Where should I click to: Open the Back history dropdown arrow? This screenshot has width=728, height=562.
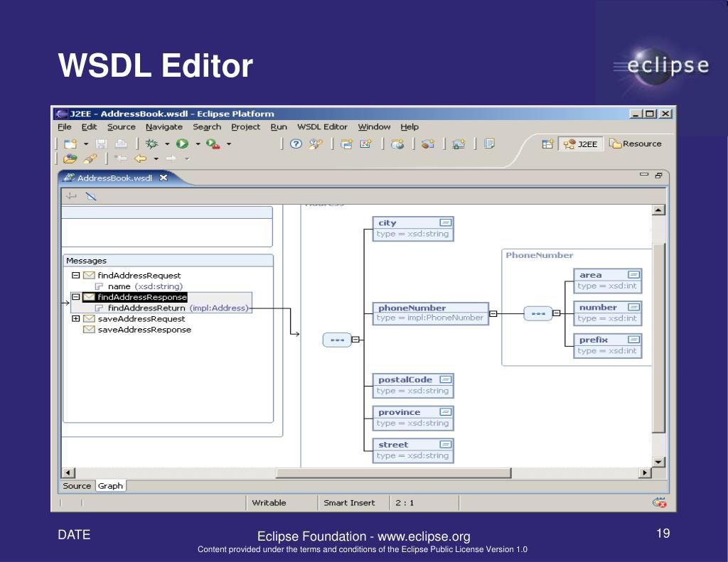click(156, 158)
